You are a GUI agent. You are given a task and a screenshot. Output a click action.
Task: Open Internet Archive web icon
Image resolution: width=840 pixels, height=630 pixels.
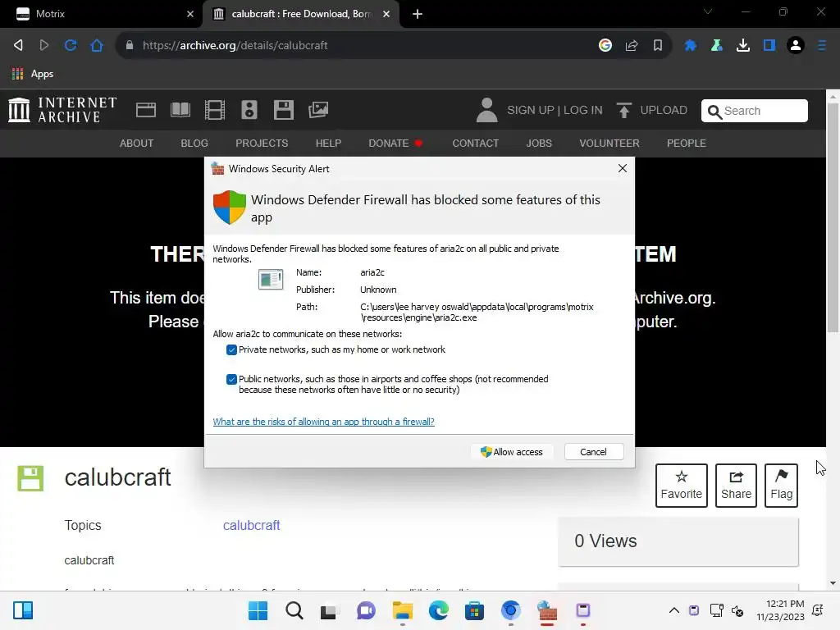(146, 111)
